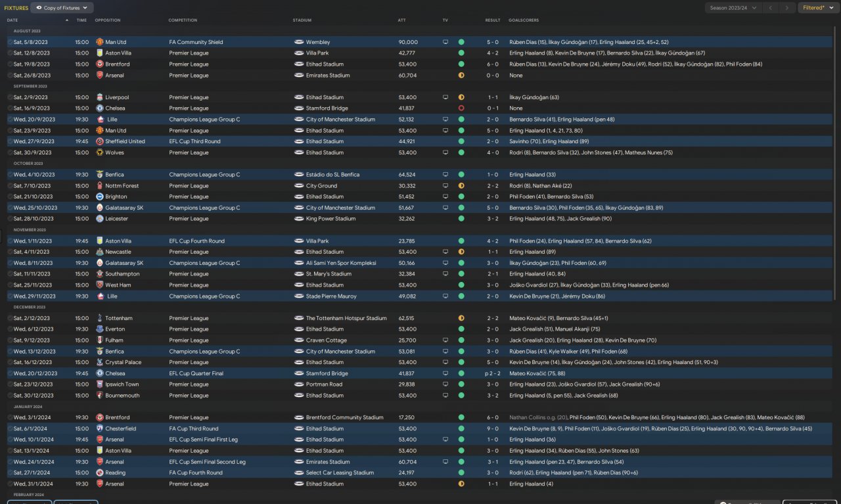841x504 pixels.
Task: Click the Liverpool club badge
Action: 100,97
